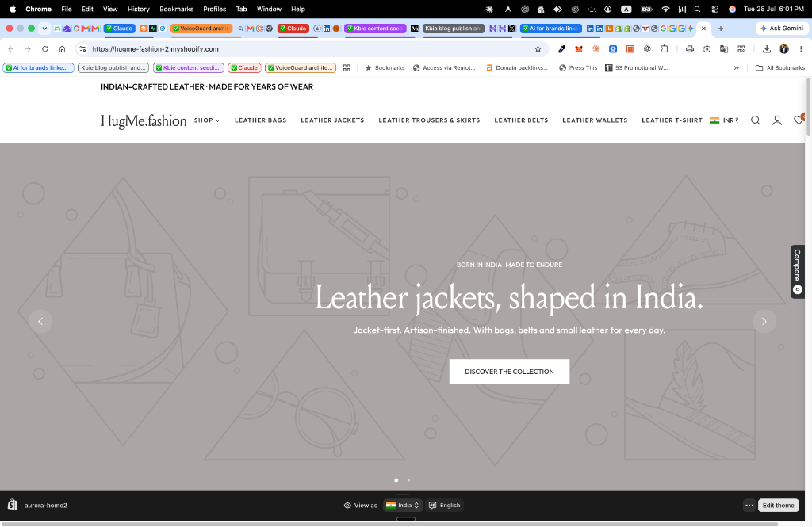This screenshot has width=812, height=527.
Task: Open the eyedropper color picker extension
Action: (562, 48)
